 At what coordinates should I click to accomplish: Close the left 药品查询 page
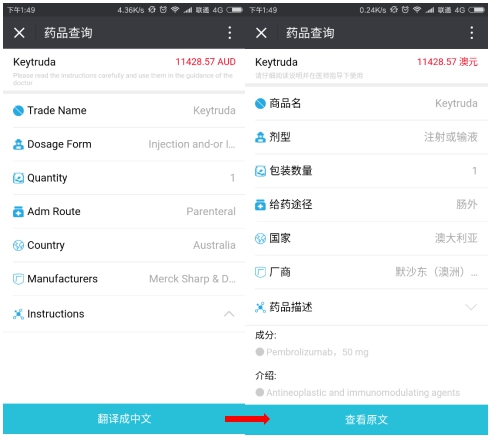pos(19,33)
